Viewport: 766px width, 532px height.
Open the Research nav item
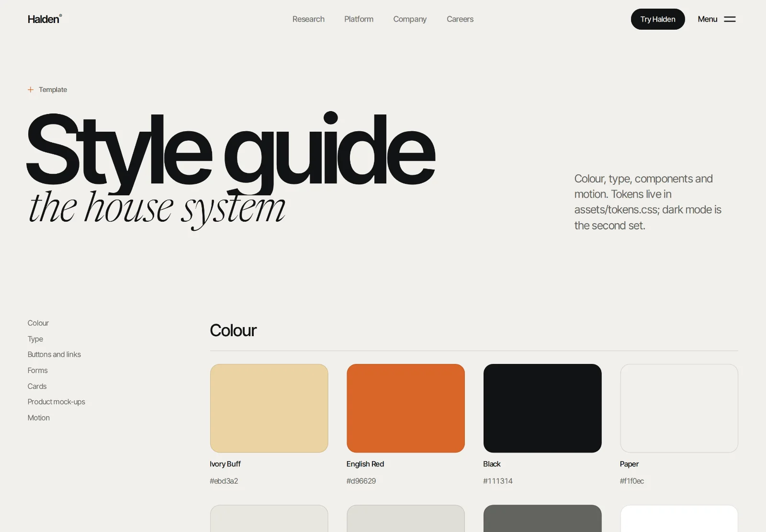[x=308, y=19]
